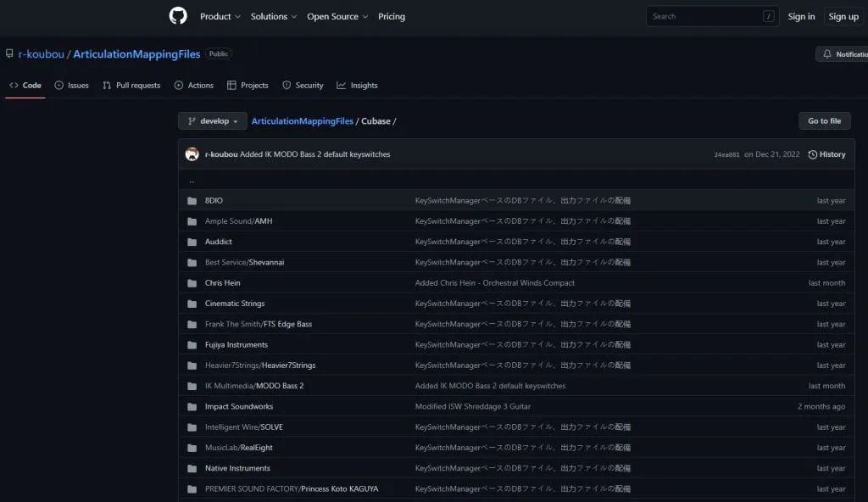Click the folder icon beside Impact Soundworks

[192, 406]
